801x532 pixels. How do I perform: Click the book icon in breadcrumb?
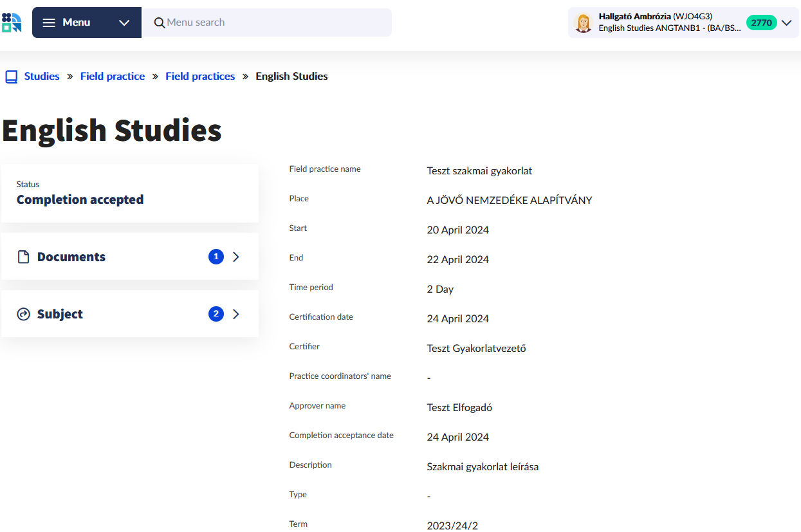coord(11,77)
